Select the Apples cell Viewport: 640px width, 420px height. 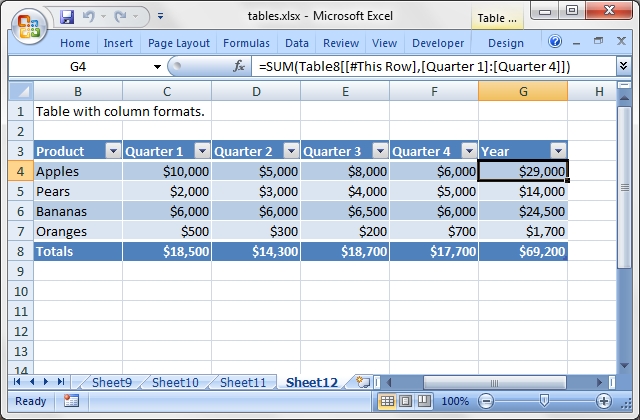point(78,171)
